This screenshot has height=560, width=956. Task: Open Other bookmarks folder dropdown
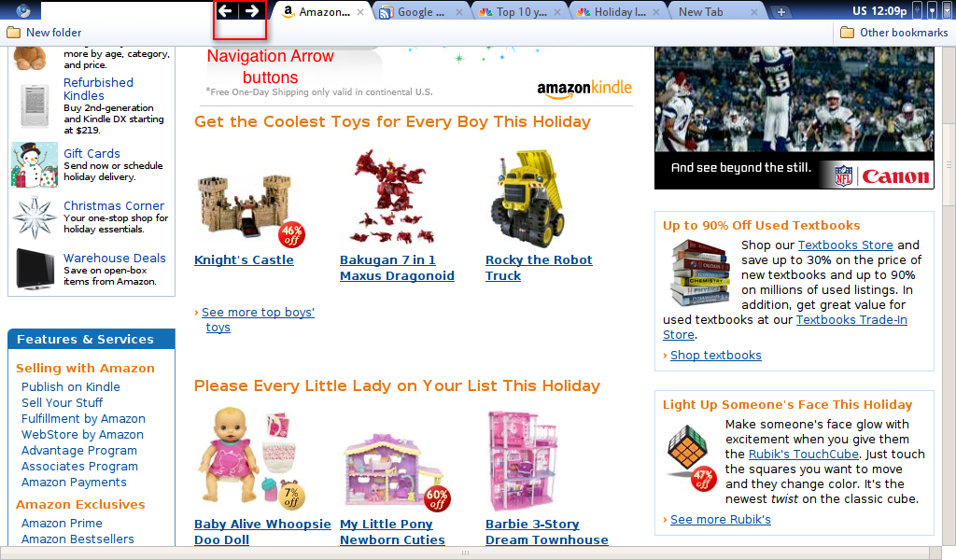pos(893,33)
